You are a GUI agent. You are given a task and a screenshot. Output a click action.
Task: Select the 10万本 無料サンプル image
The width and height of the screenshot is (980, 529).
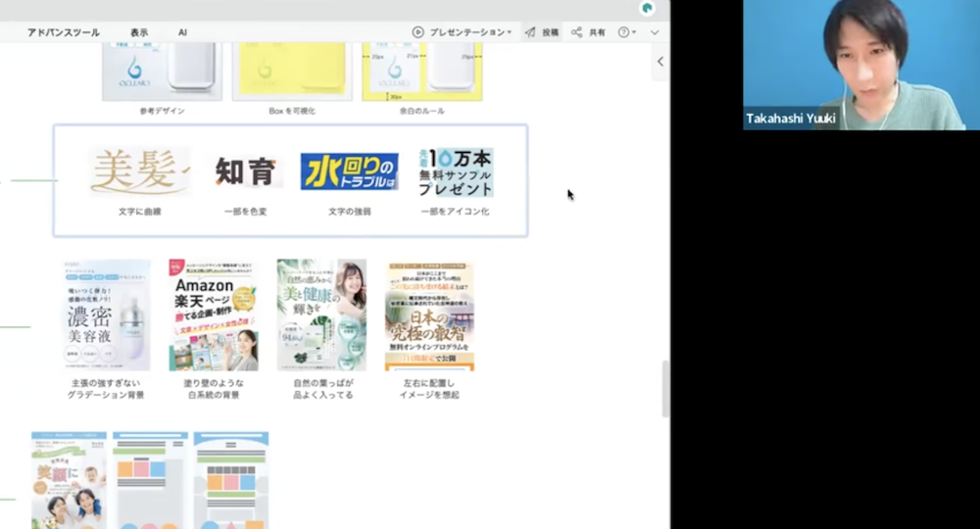point(456,171)
